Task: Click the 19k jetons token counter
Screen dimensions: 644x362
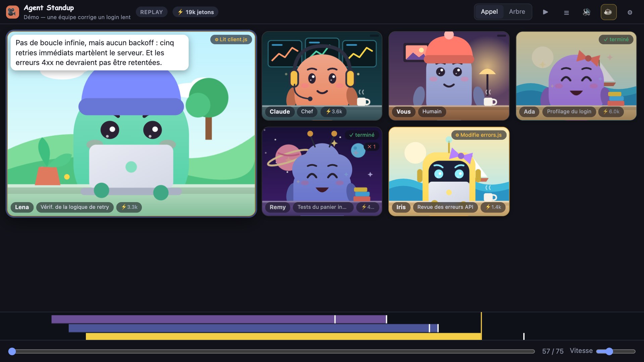Action: (196, 12)
